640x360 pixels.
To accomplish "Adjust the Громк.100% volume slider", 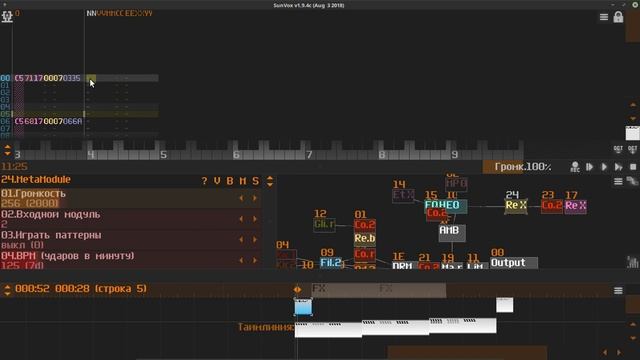I will click(x=523, y=167).
